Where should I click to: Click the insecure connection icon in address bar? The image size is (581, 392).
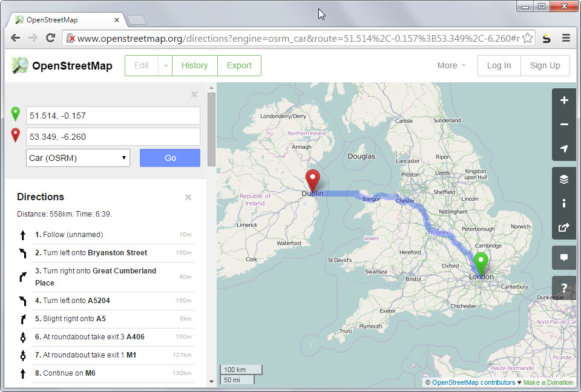pos(70,38)
